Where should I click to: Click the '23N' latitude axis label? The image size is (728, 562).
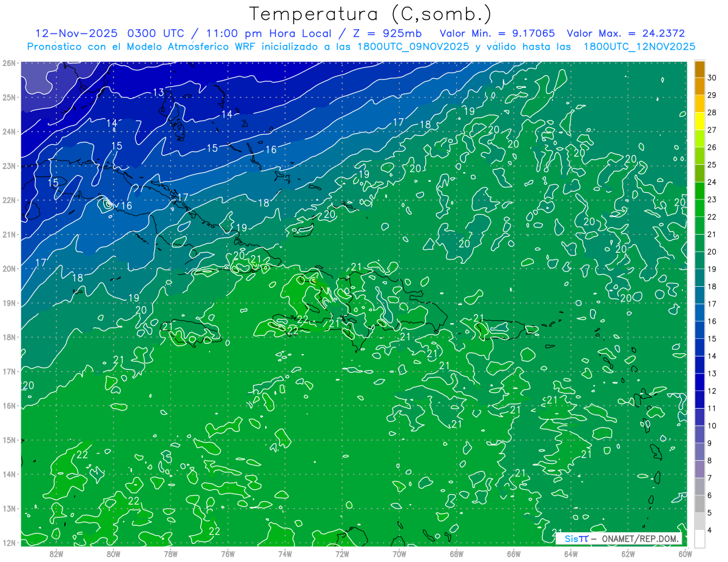[x=9, y=166]
